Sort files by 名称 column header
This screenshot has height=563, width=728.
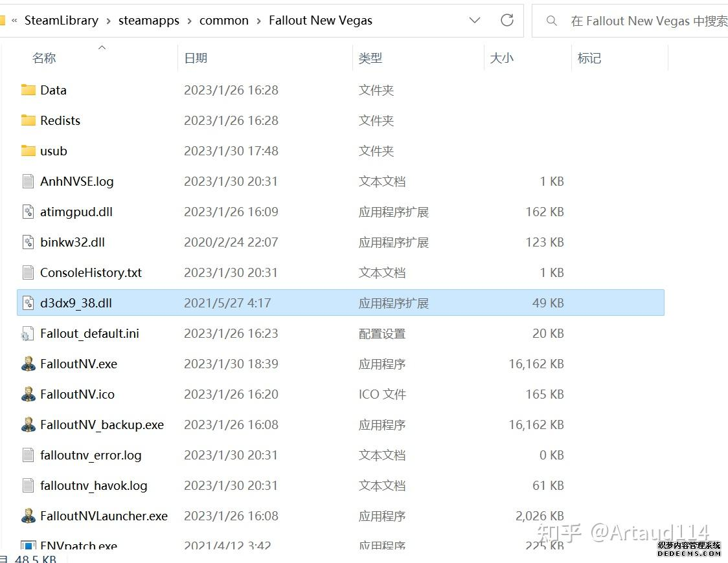click(x=44, y=58)
